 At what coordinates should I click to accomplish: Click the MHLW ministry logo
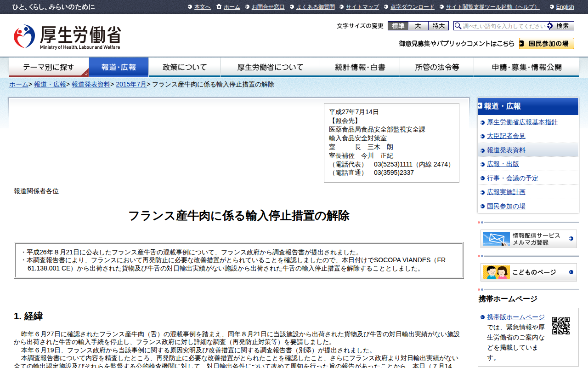click(x=67, y=37)
